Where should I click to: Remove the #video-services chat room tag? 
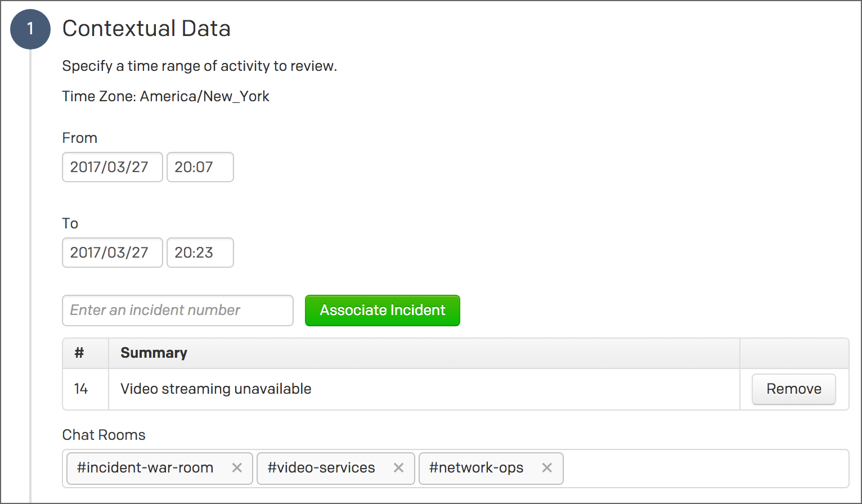[x=398, y=468]
